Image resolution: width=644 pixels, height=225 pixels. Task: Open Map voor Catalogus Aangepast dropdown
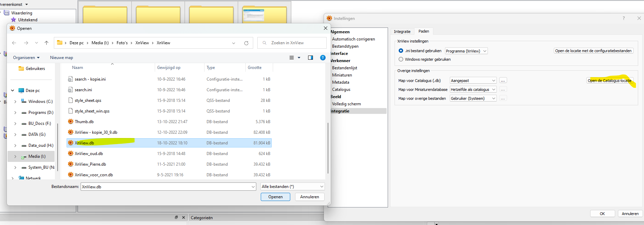(473, 81)
